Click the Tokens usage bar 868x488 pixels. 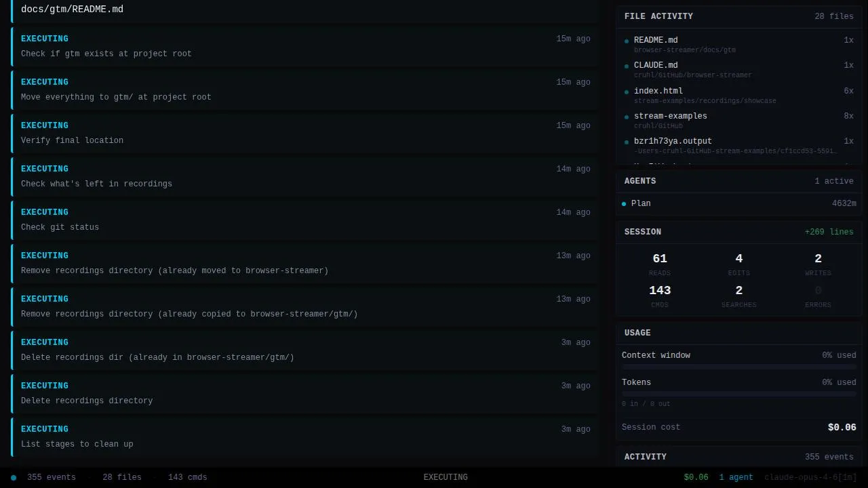[739, 394]
